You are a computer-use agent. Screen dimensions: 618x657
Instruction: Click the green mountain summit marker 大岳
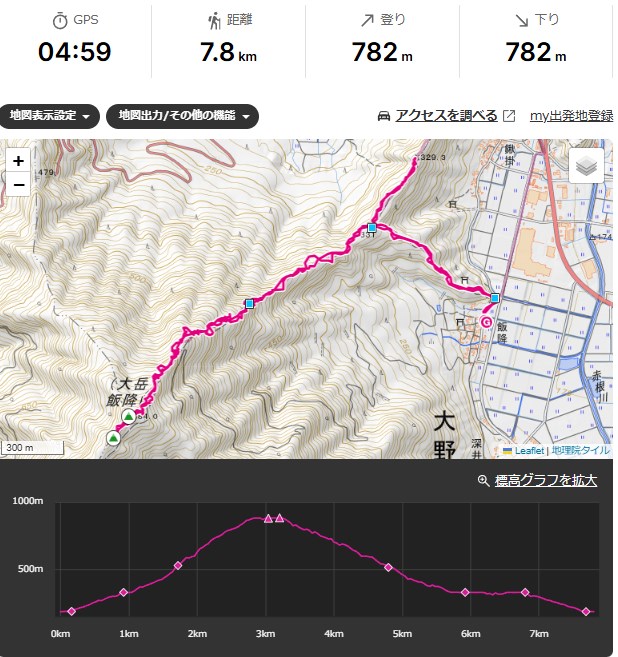[x=129, y=416]
